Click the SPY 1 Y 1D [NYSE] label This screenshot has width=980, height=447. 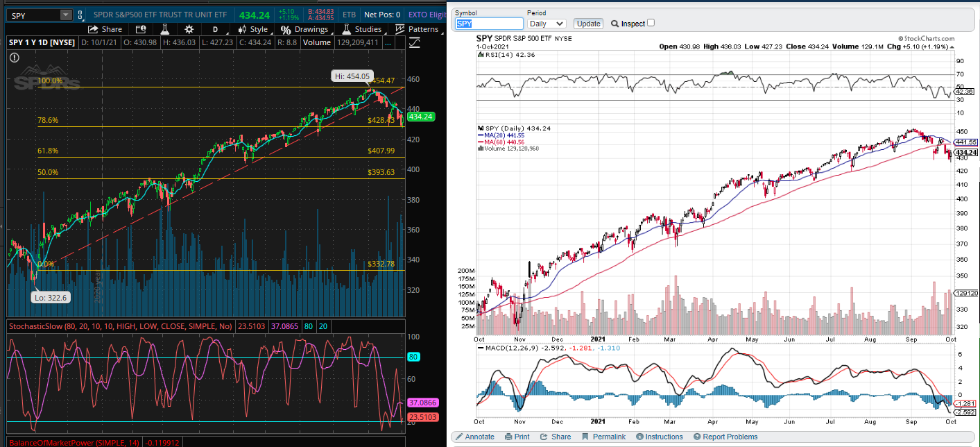[40, 42]
